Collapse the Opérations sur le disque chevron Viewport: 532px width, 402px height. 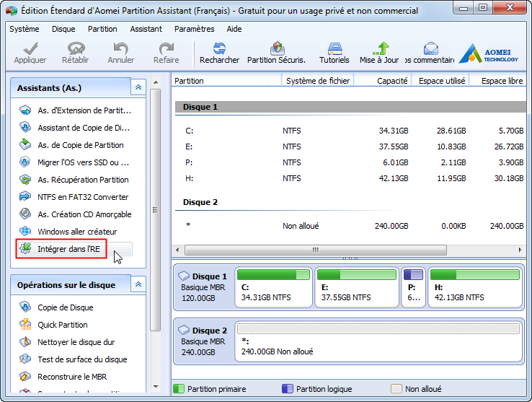pos(138,285)
